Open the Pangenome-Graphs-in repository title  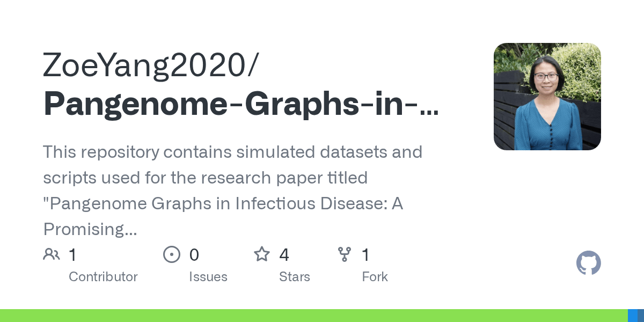click(240, 104)
